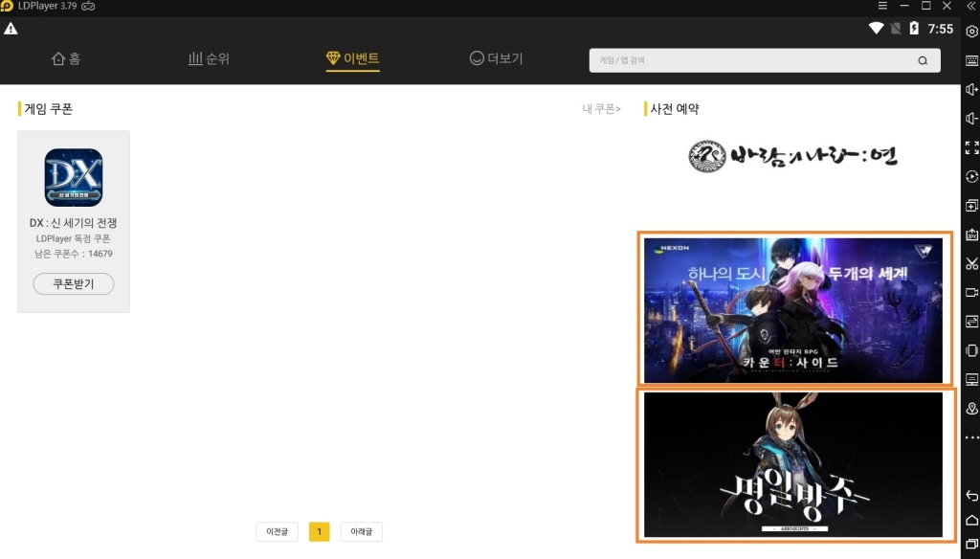Image resolution: width=980 pixels, height=559 pixels.
Task: Open the 명일방주 Arknights banner
Action: 793,465
